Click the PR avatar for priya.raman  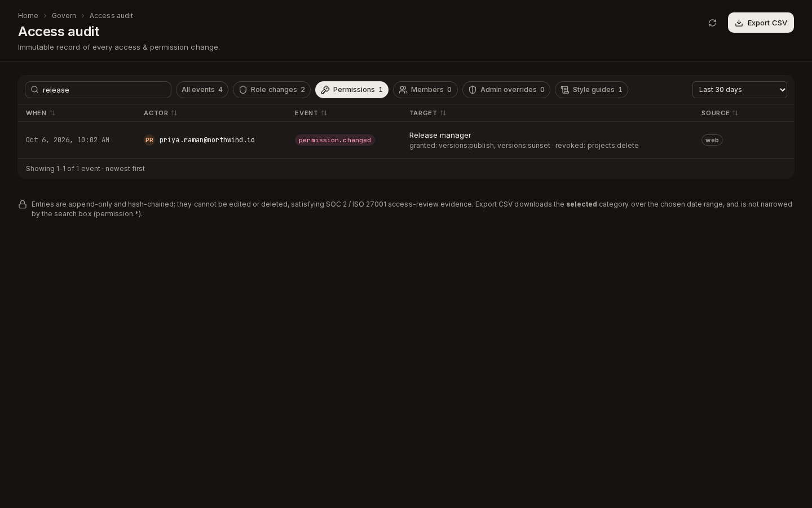coord(149,140)
